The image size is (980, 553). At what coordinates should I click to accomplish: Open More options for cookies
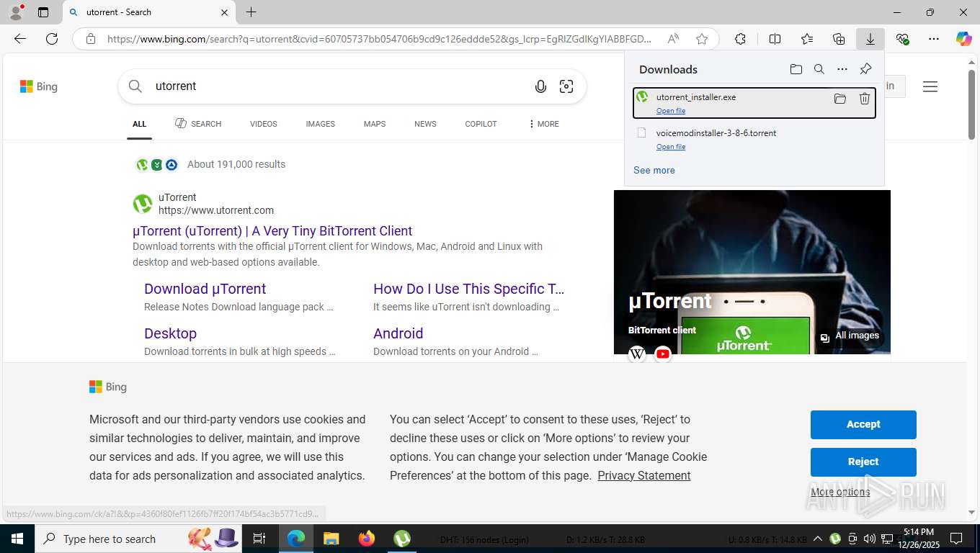pyautogui.click(x=840, y=493)
